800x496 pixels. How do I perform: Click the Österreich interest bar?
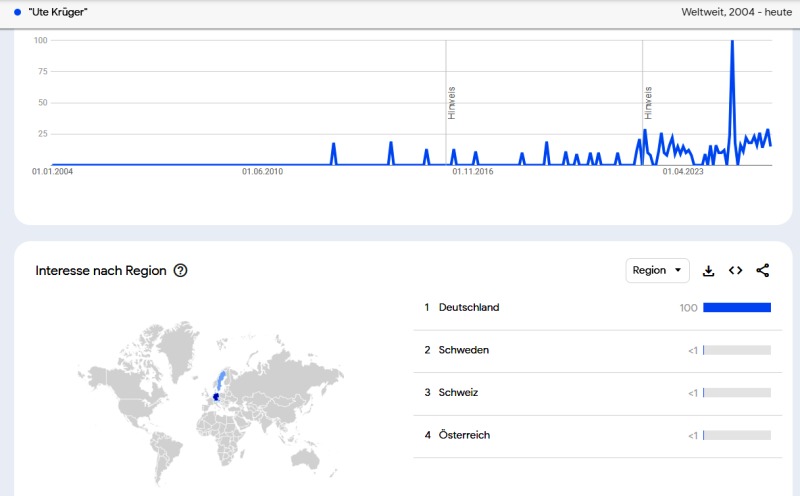(737, 435)
